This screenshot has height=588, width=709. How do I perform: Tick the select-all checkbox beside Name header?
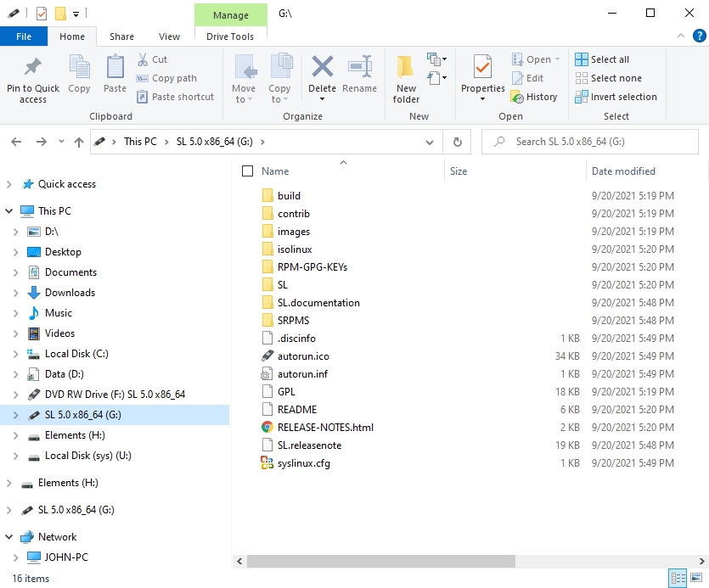tap(248, 171)
